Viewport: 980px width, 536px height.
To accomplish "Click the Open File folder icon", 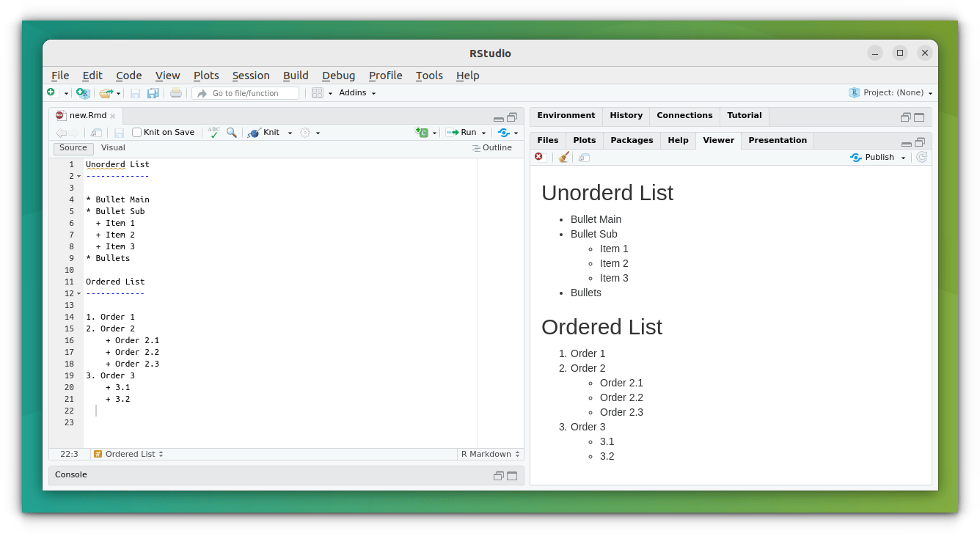I will click(106, 93).
